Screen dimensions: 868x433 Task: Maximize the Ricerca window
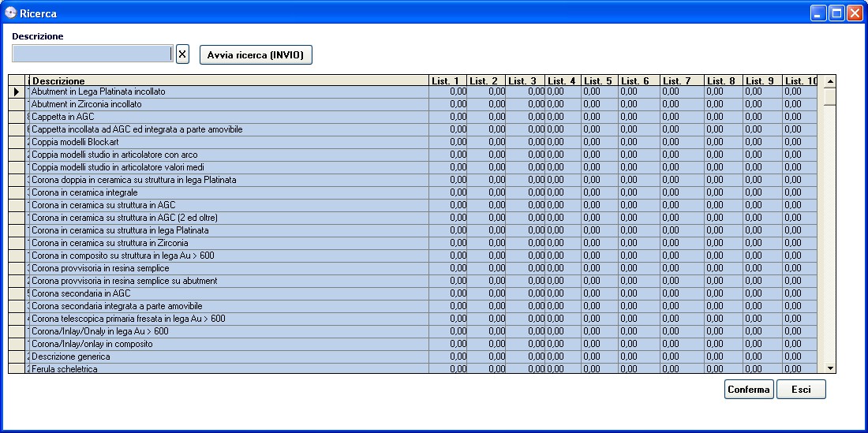coord(837,13)
